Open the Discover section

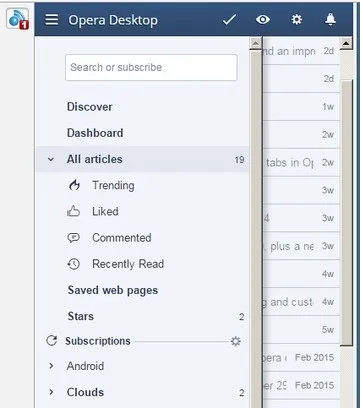point(90,107)
